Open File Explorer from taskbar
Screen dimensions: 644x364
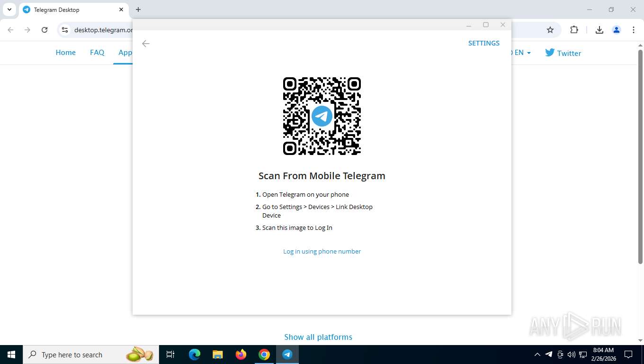click(218, 355)
